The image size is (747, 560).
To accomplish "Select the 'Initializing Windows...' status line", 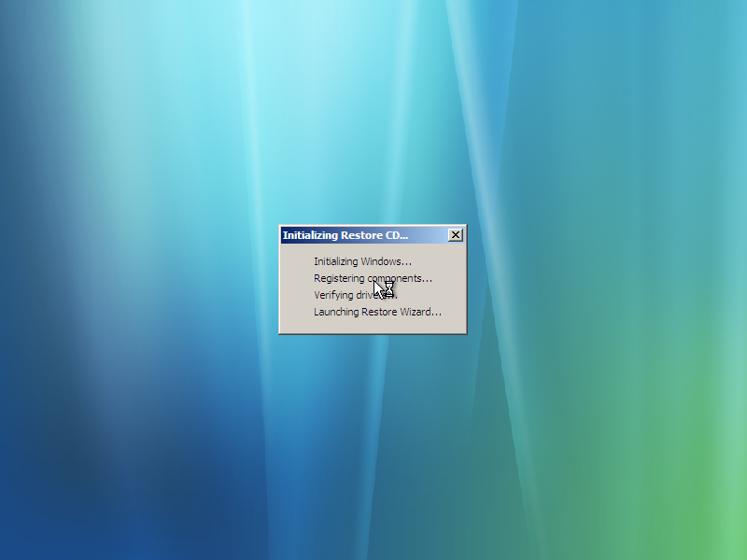I will (362, 261).
